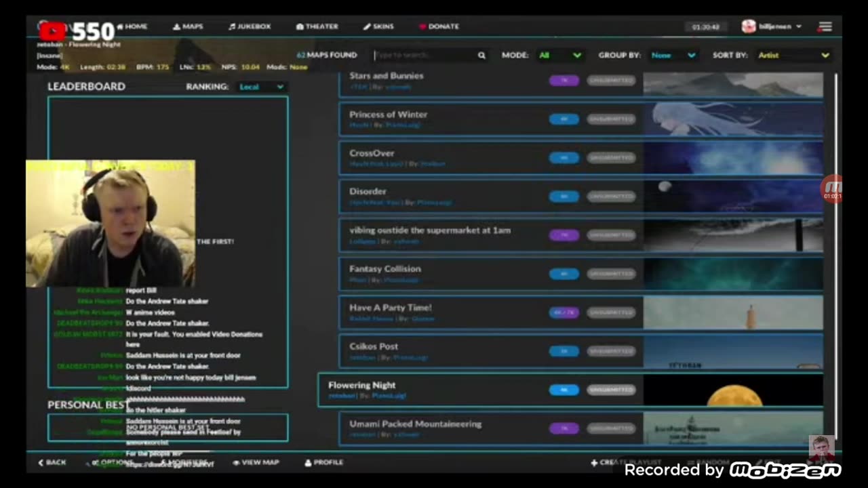Click the Disorder banner thumbnail
868x488 pixels.
732,197
